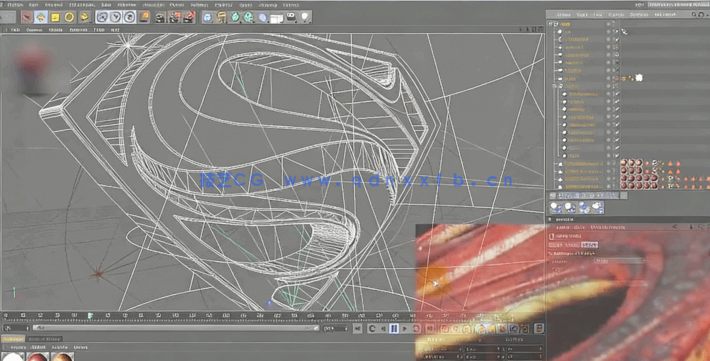Image resolution: width=710 pixels, height=361 pixels.
Task: Go to end of animation
Action: coord(429,328)
